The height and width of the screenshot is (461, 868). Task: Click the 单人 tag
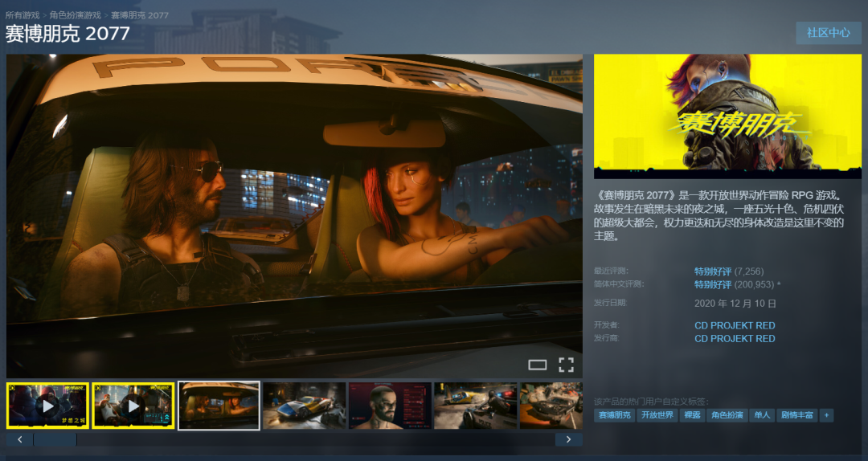tap(762, 415)
